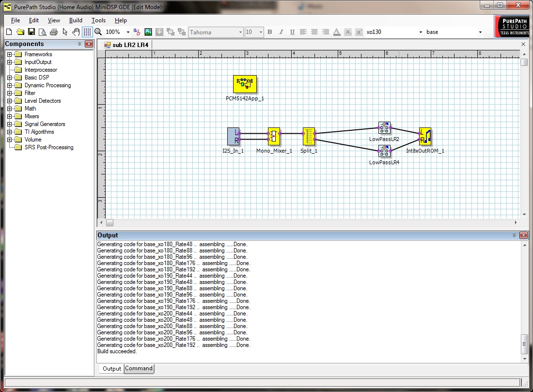Center align text
This screenshot has height=392, width=533.
click(x=314, y=32)
